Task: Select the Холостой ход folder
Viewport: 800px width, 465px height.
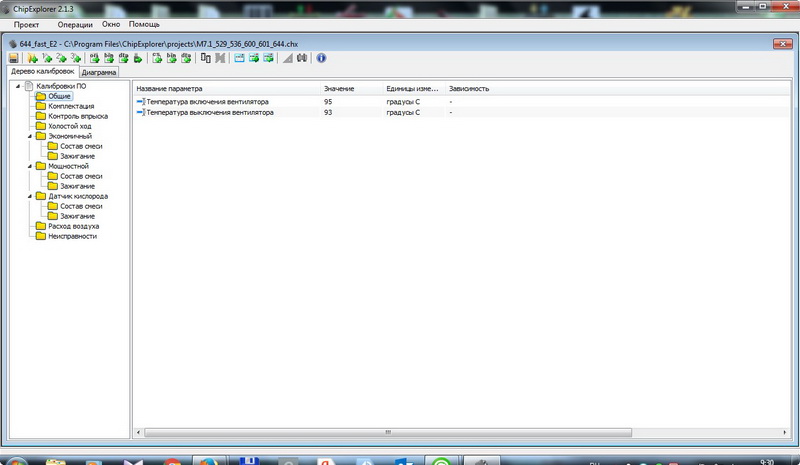Action: (69, 126)
